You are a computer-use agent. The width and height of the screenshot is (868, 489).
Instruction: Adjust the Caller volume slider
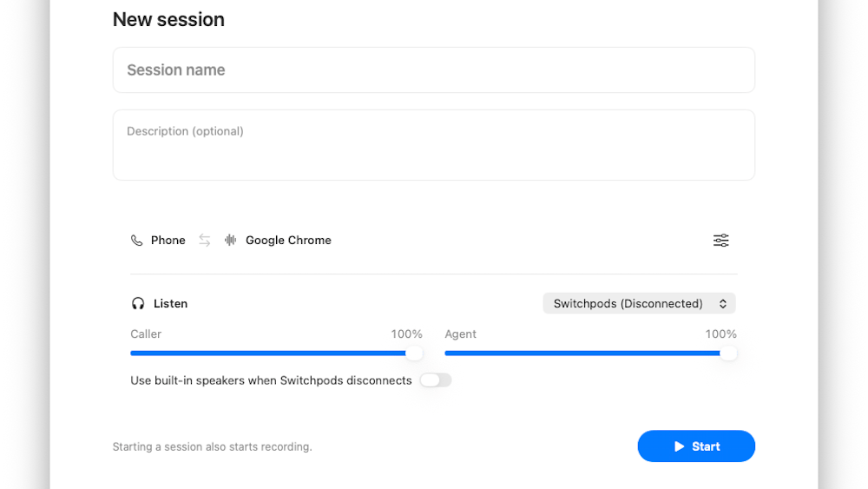click(276, 354)
